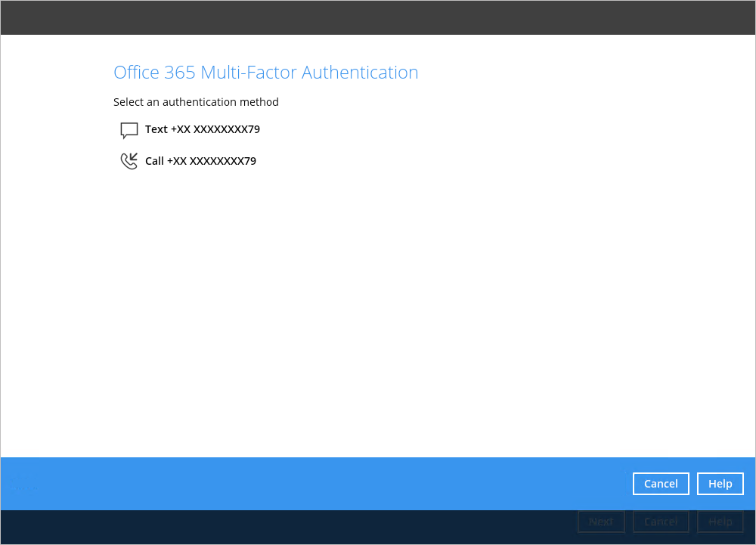This screenshot has height=545, width=756.
Task: Click the Office 365 Multi-Factor Authentication heading
Action: pyautogui.click(x=265, y=73)
